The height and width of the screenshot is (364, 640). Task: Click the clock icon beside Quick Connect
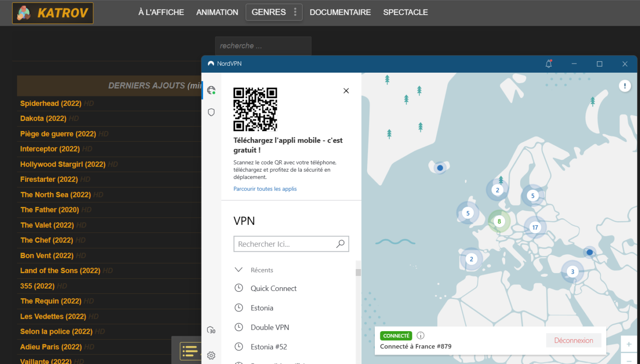click(239, 288)
